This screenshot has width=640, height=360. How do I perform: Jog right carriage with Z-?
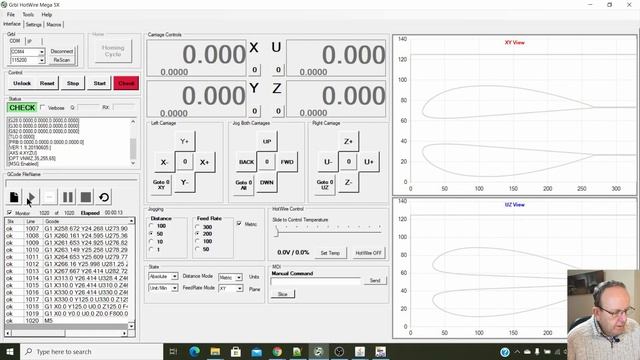(x=348, y=182)
